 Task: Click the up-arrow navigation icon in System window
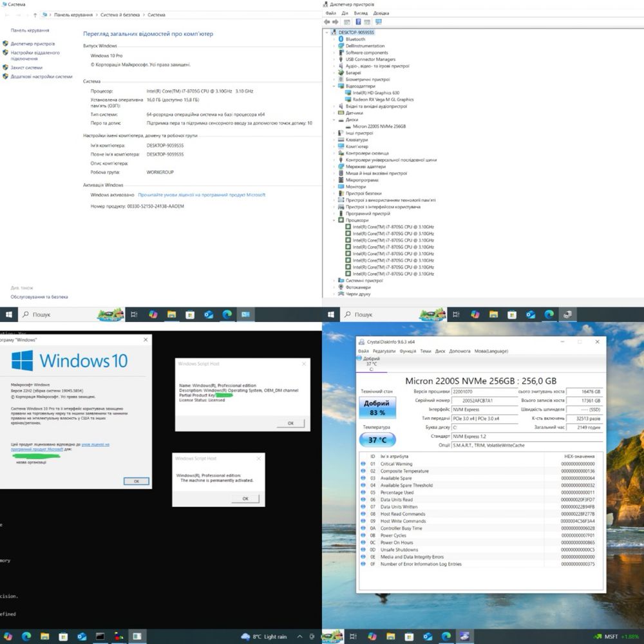tap(35, 15)
